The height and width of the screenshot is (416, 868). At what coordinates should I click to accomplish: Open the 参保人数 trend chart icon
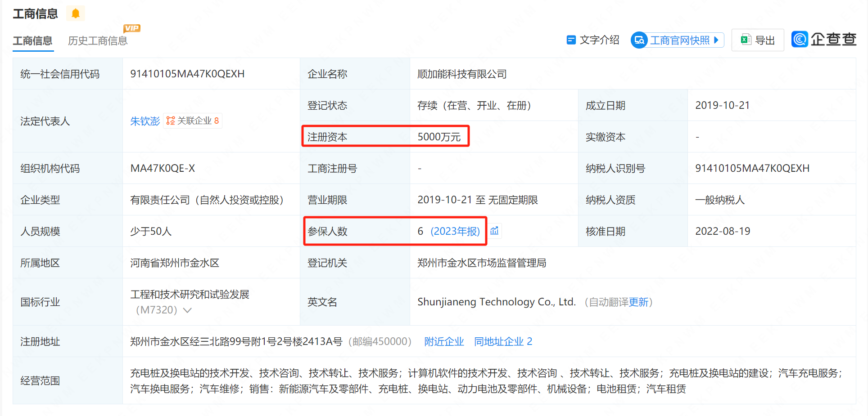494,231
